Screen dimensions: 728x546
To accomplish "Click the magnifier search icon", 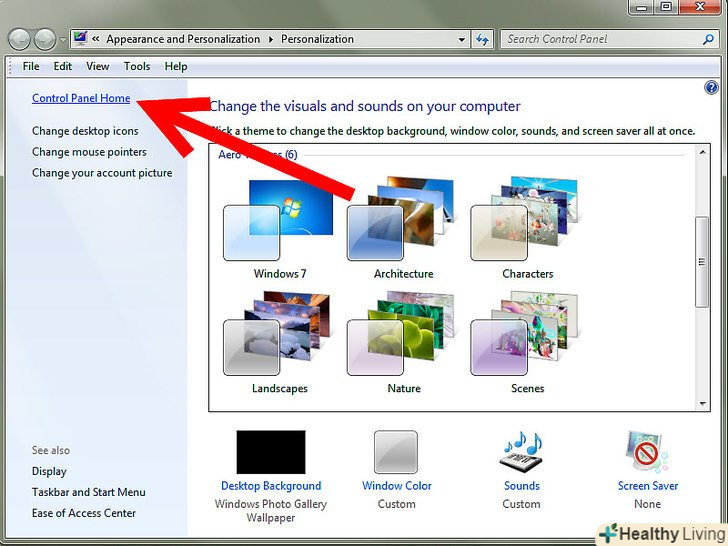I will coord(708,39).
